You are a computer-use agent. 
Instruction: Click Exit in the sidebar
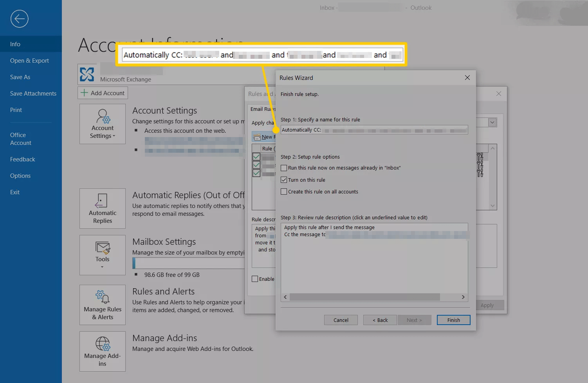pyautogui.click(x=31, y=192)
